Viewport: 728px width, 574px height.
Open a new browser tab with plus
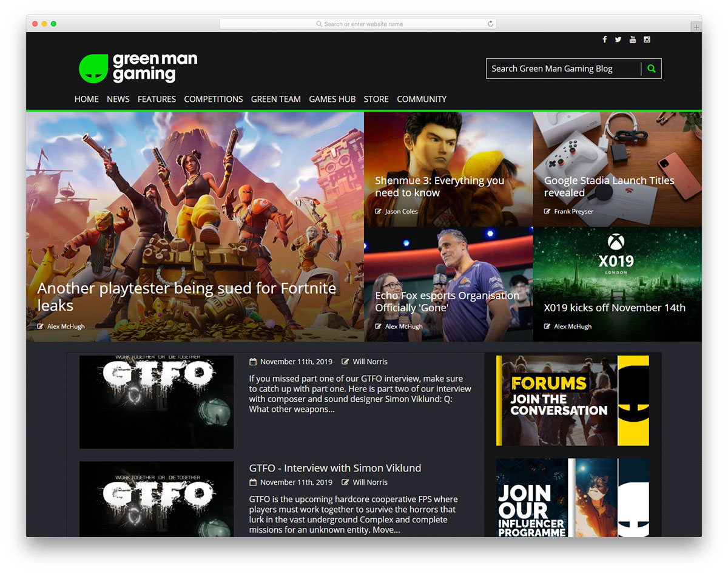click(696, 27)
